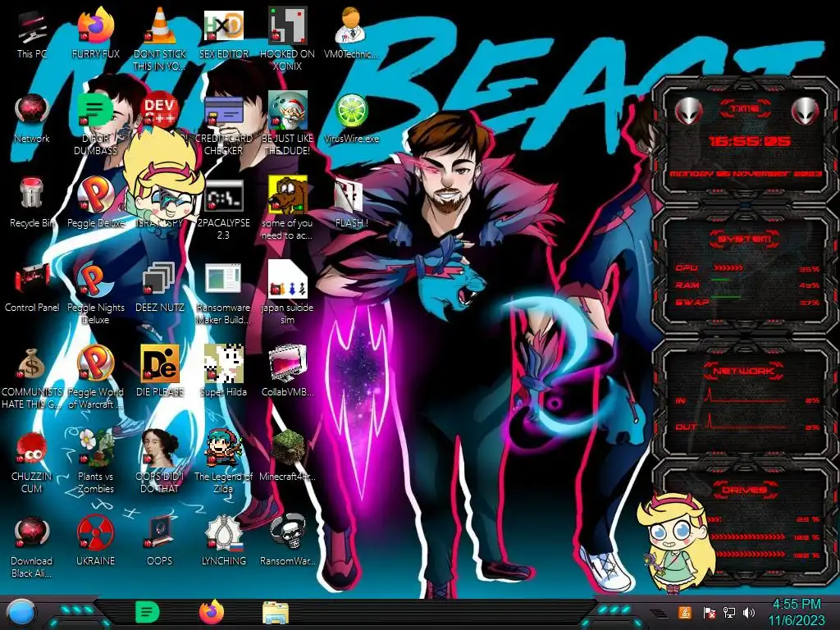
Task: Open the green chat app pinned to taskbar
Action: pos(148,613)
